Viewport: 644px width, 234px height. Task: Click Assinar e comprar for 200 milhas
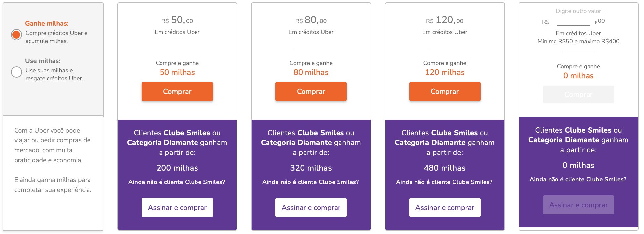click(x=177, y=208)
